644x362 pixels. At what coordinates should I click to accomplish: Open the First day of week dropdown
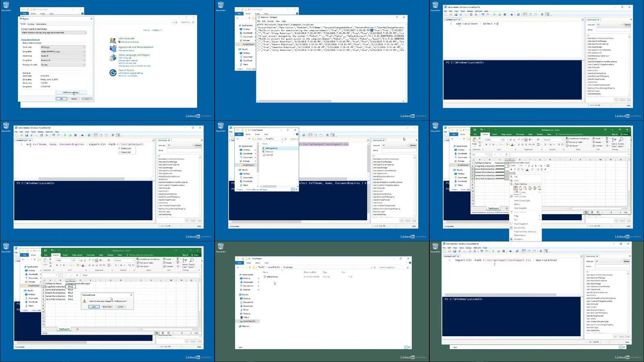pyautogui.click(x=63, y=65)
